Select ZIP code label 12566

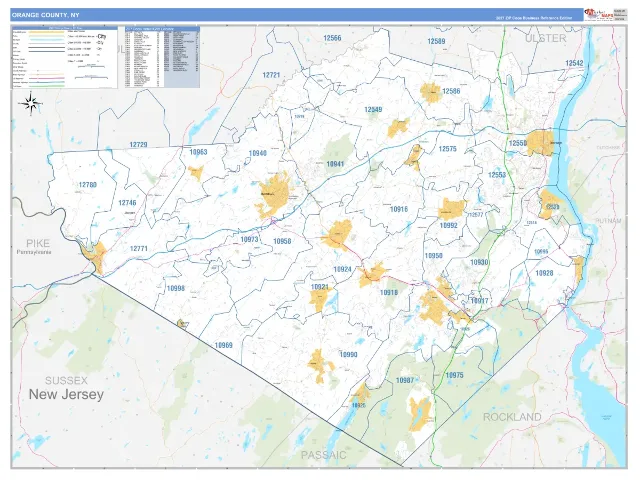[332, 38]
